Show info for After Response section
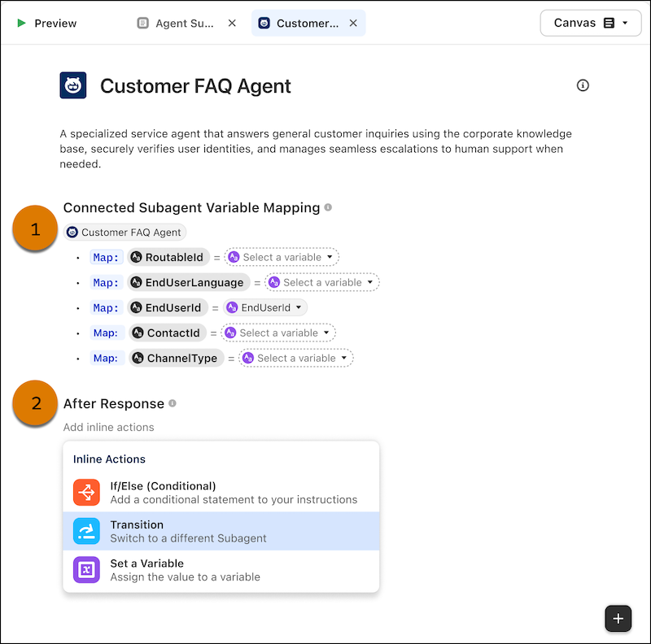The width and height of the screenshot is (651, 644). point(173,403)
